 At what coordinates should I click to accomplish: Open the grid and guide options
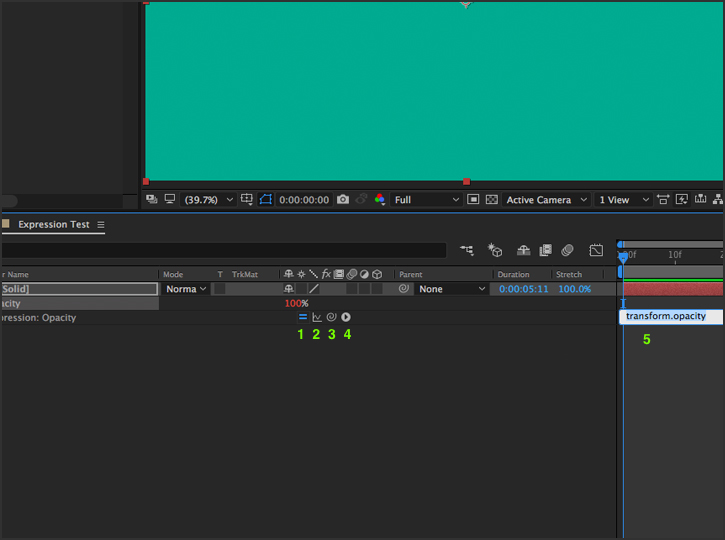246,199
